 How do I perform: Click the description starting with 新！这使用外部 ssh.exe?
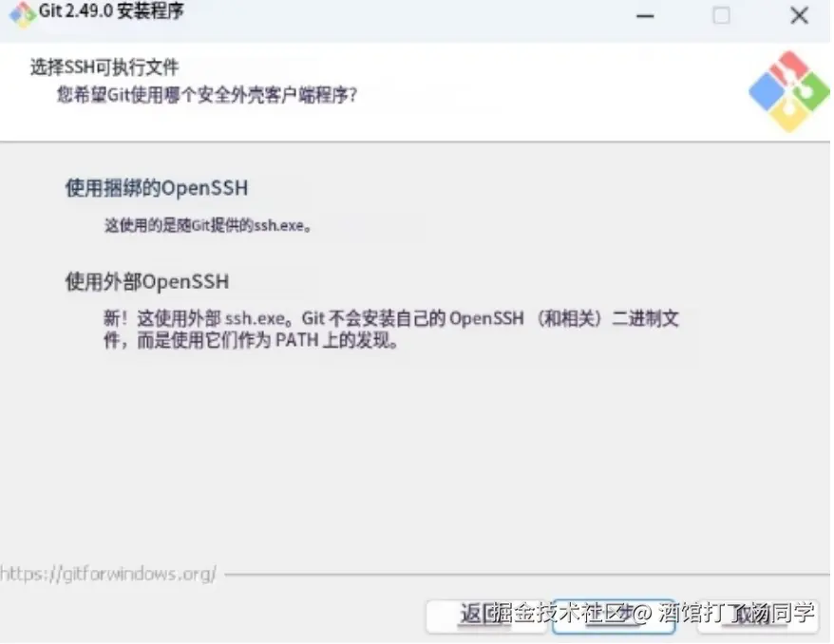(x=391, y=330)
